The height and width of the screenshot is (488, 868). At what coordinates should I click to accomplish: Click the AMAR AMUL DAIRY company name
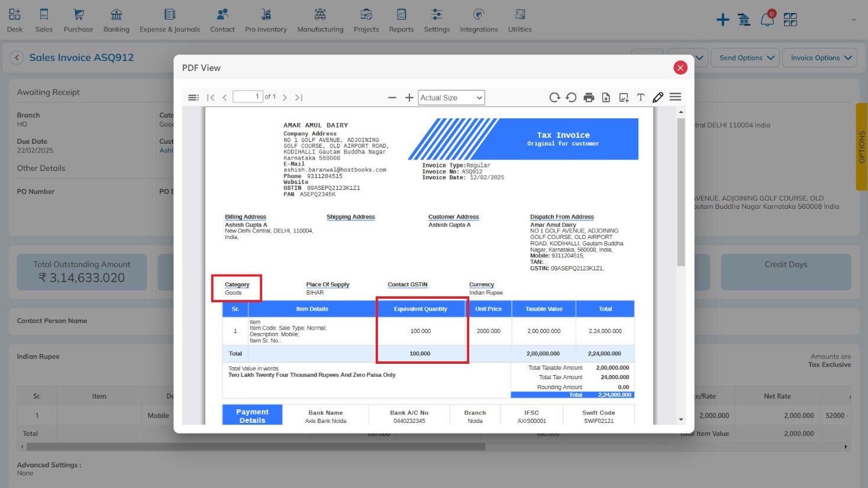316,125
